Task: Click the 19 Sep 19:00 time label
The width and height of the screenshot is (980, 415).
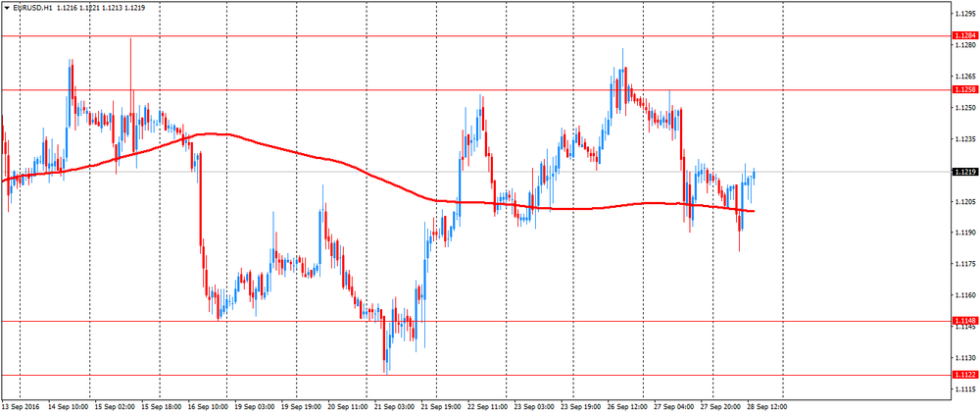Action: coord(302,406)
